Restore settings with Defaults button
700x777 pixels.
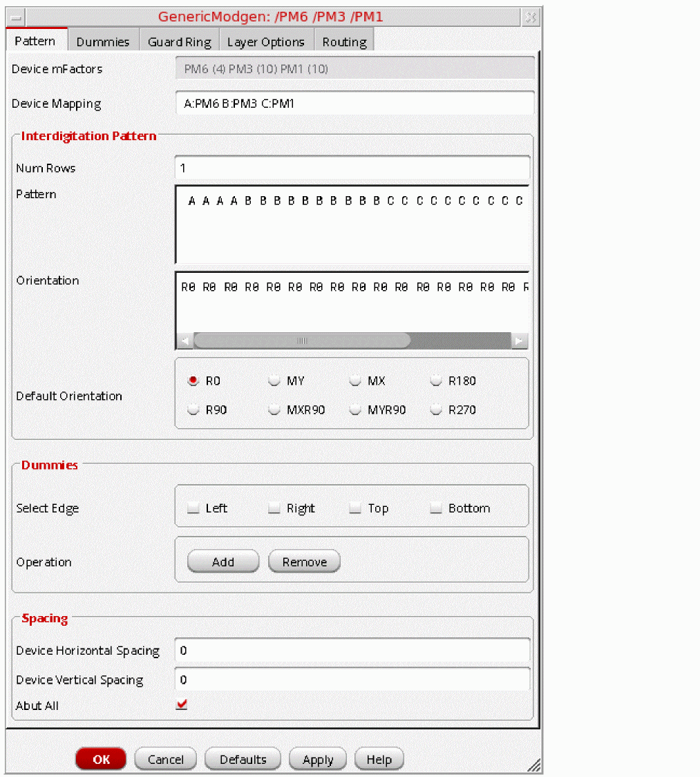pyautogui.click(x=243, y=759)
